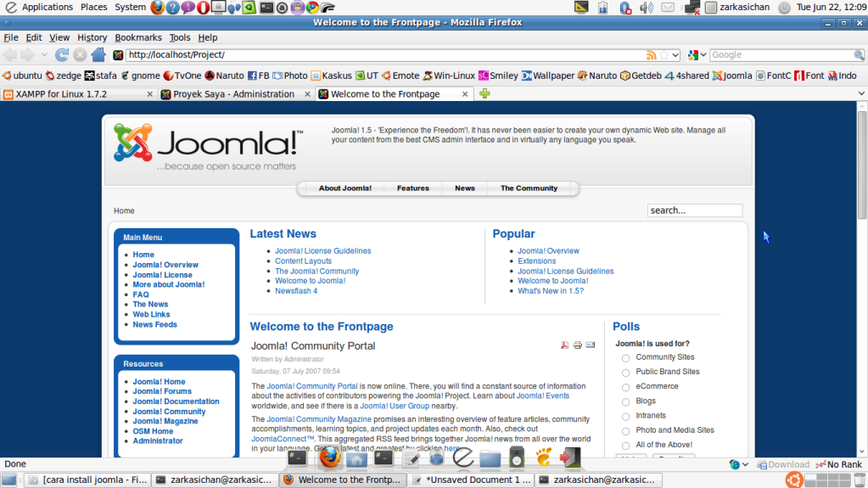
Task: Select the Public Brand Sites poll option
Action: (625, 373)
